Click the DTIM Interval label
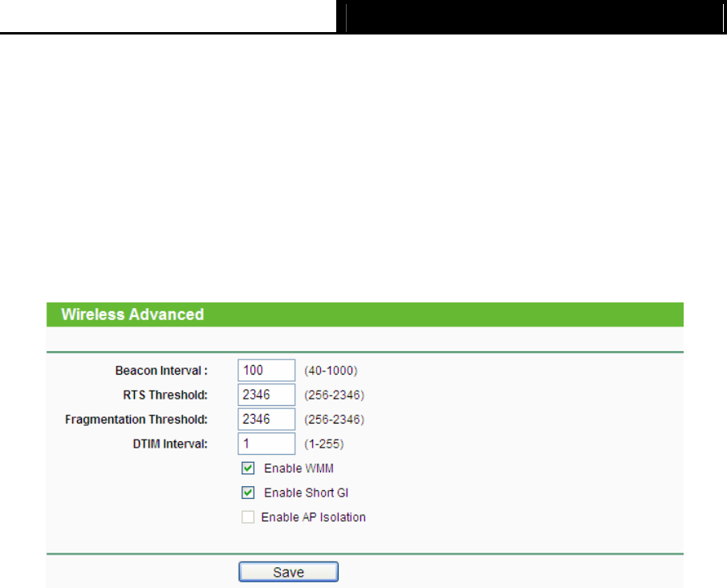 click(170, 444)
